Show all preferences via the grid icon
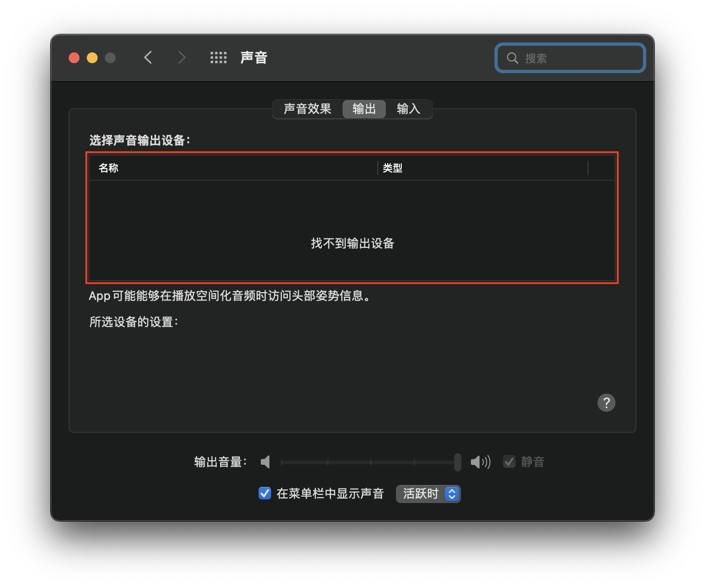Viewport: 705px width, 588px height. tap(218, 58)
